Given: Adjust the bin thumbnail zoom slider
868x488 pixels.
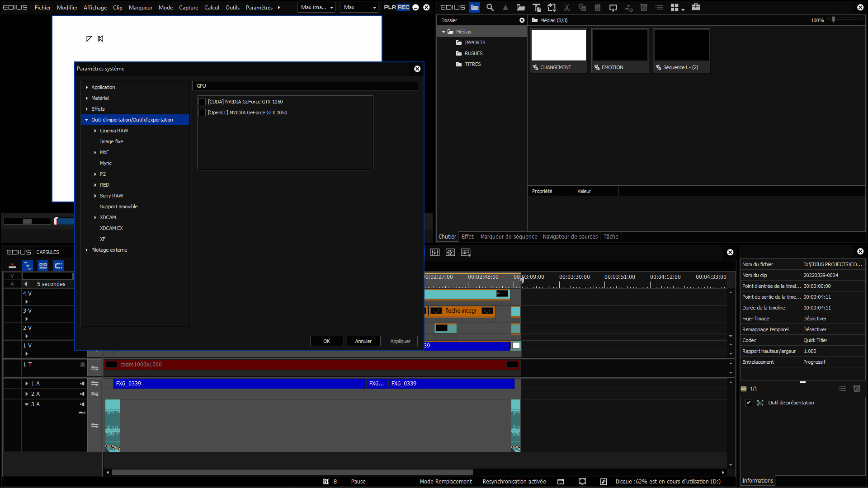Looking at the screenshot, I should tap(834, 19).
